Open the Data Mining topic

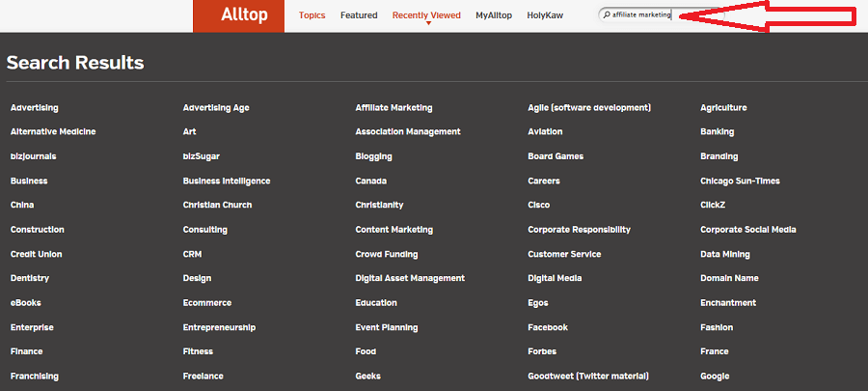(725, 254)
